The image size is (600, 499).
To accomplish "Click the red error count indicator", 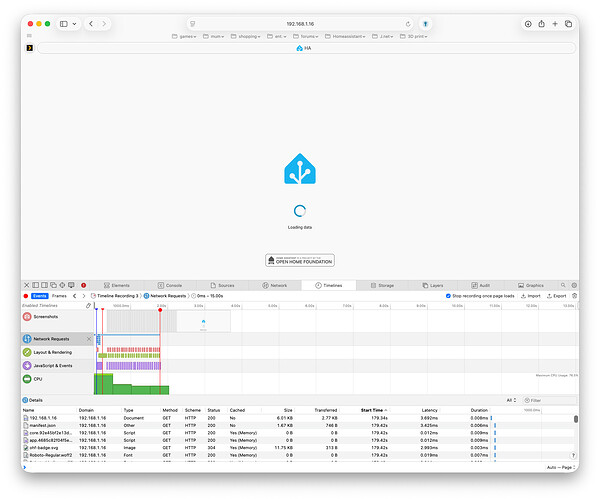I will tap(83, 285).
